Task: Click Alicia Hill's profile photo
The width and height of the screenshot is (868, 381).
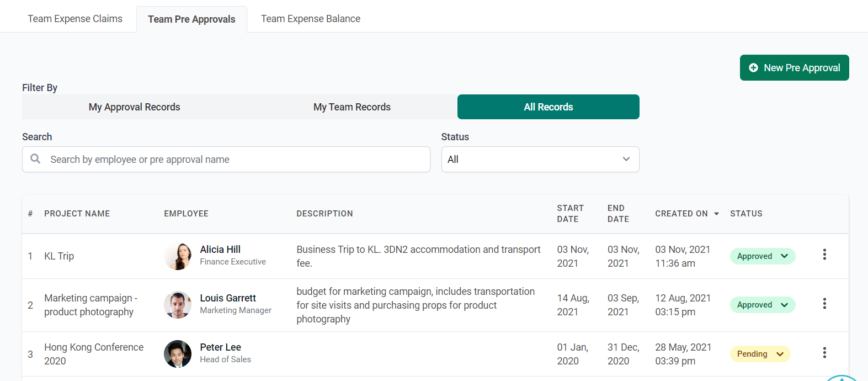Action: tap(178, 256)
